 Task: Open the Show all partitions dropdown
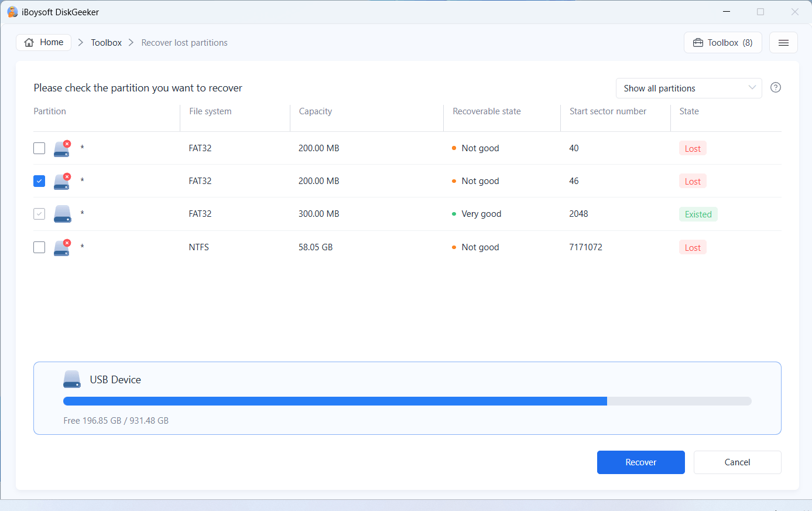click(688, 88)
